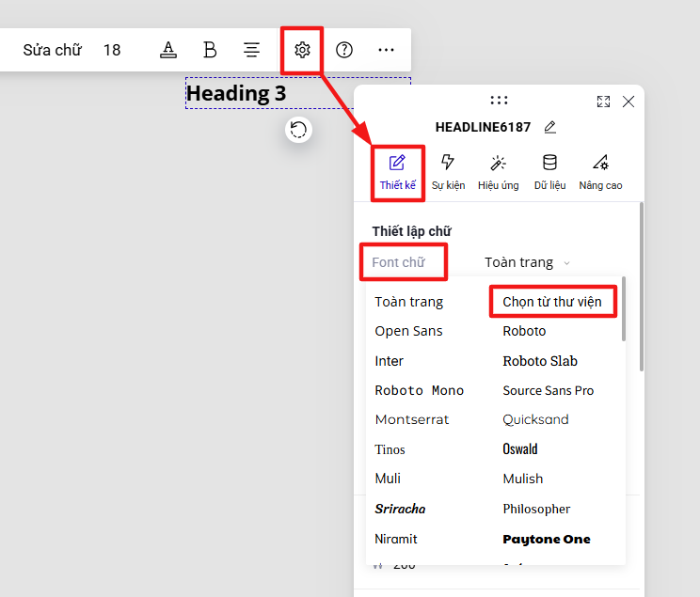Click the Sửa chữ edit text button

53,50
